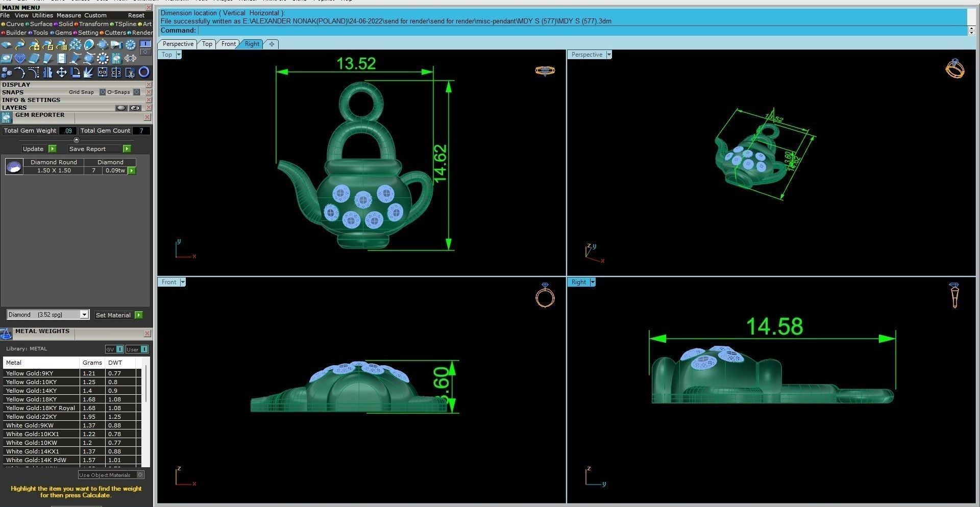Enable Use Object Materials checkbox
Image resolution: width=980 pixels, height=507 pixels.
pos(140,475)
